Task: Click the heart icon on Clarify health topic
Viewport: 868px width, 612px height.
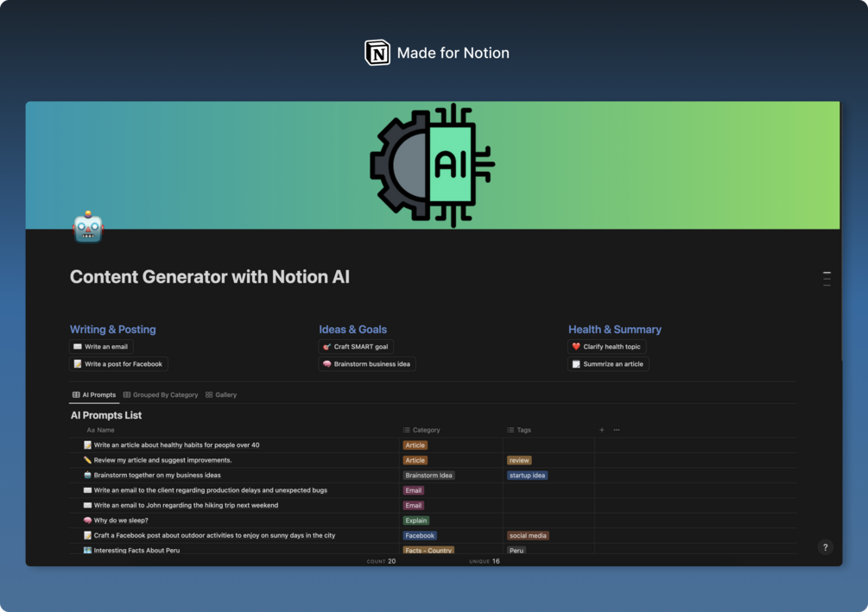Action: tap(576, 347)
